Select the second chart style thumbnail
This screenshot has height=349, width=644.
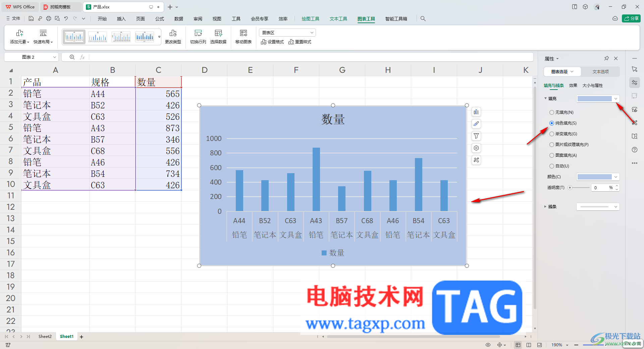pyautogui.click(x=98, y=37)
